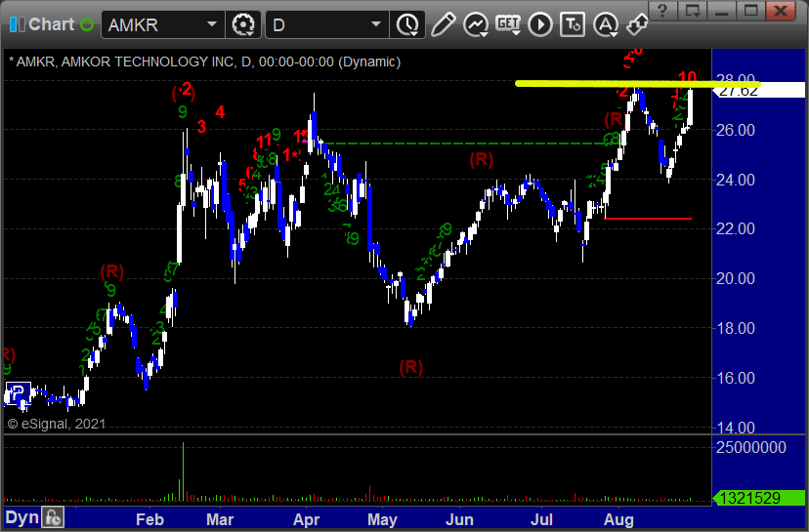Toggle the fc lock icon
Screen dimensions: 809x532
[x=53, y=517]
